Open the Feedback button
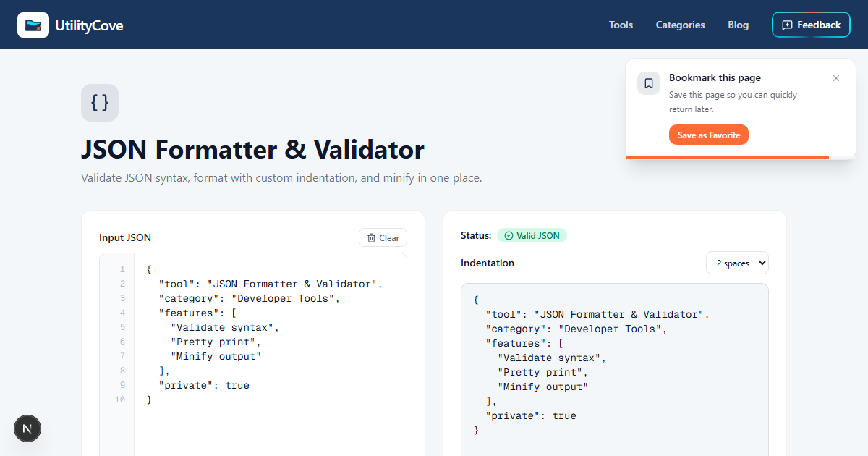 pos(811,25)
